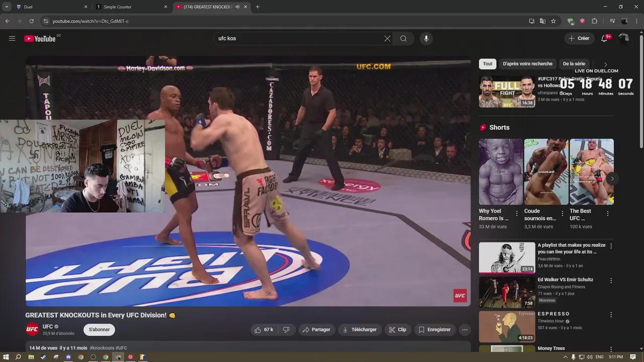Open the UFC channel name link
The width and height of the screenshot is (644, 362).
pyautogui.click(x=47, y=327)
